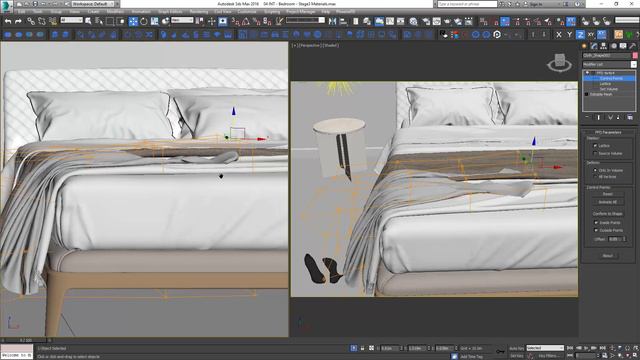Click the Conform to Shape button
This screenshot has width=640, height=360.
[x=608, y=214]
